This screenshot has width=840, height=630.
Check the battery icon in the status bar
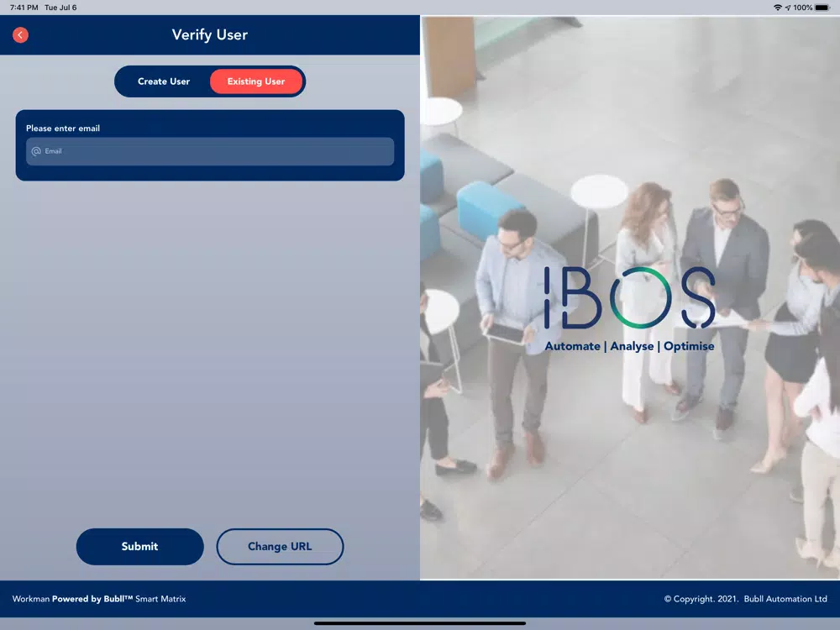823,8
